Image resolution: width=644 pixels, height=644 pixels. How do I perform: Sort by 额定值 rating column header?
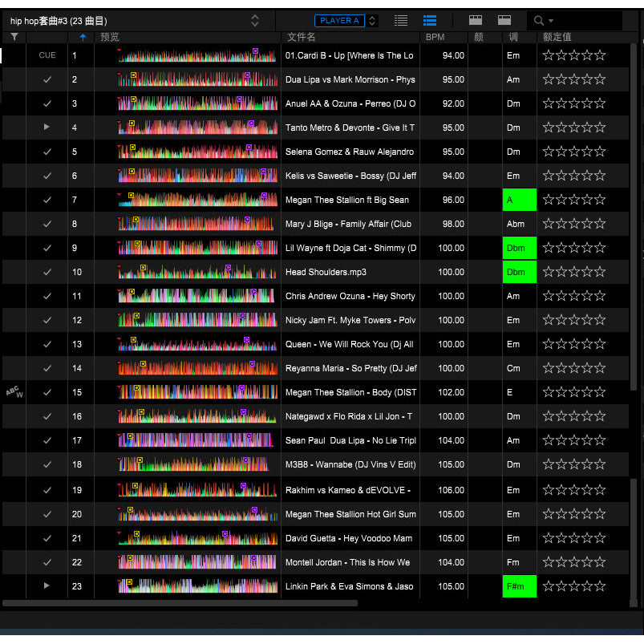click(x=557, y=37)
